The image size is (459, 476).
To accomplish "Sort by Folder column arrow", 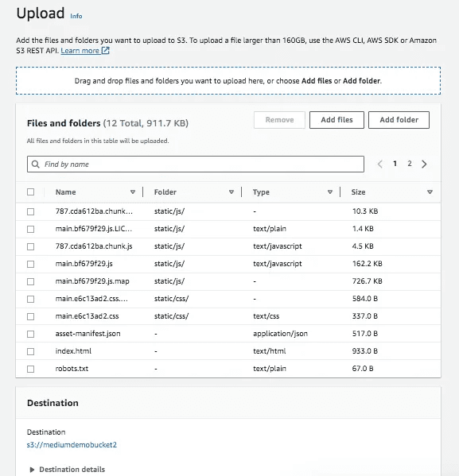I will coord(231,192).
